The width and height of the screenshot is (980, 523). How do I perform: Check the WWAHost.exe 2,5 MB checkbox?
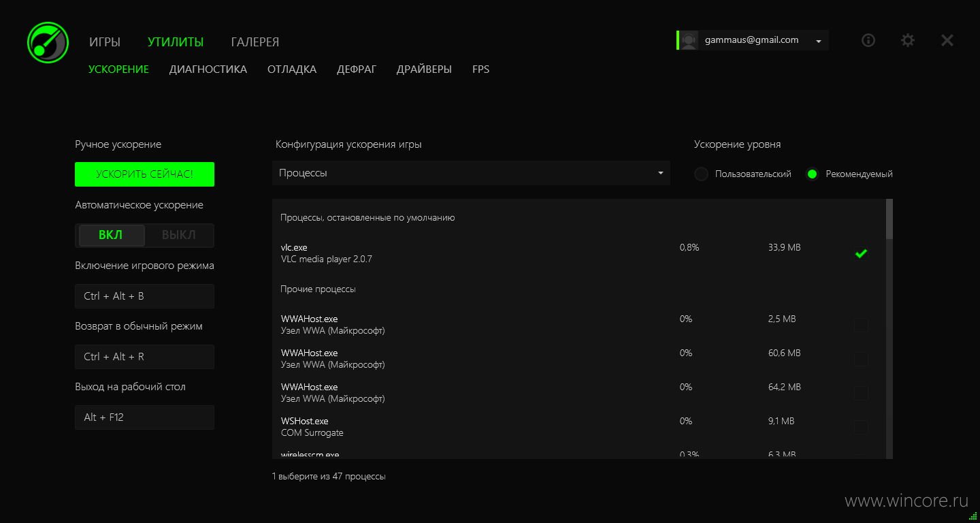(861, 325)
